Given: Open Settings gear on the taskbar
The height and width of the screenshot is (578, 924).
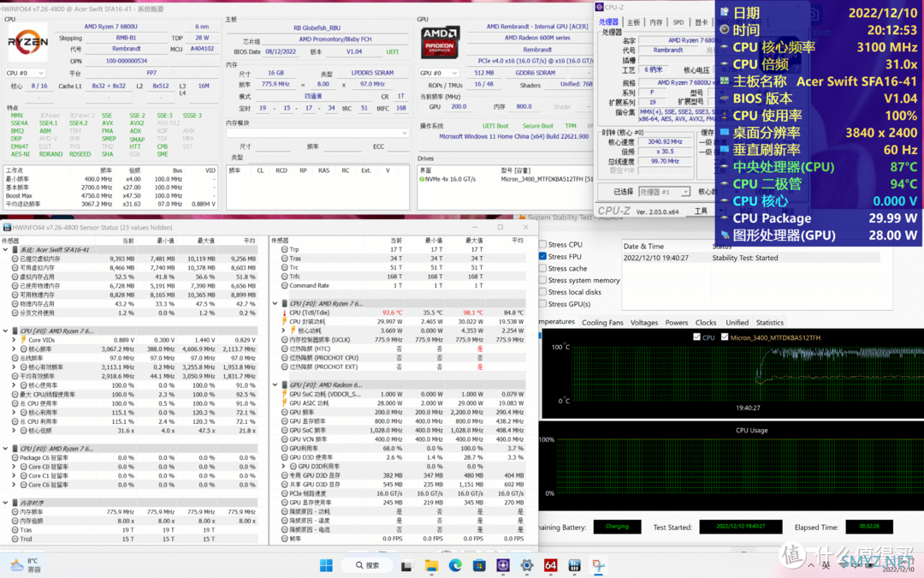Looking at the screenshot, I should [x=526, y=566].
